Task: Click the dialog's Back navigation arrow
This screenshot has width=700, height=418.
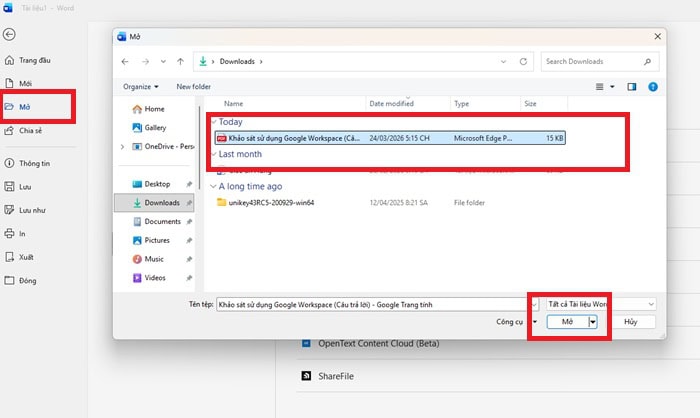Action: pyautogui.click(x=126, y=62)
